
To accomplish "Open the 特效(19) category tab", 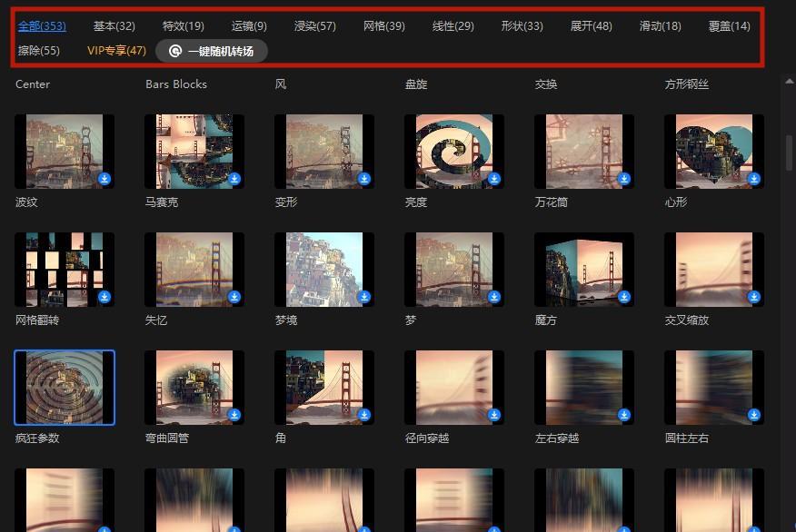I will [x=184, y=25].
